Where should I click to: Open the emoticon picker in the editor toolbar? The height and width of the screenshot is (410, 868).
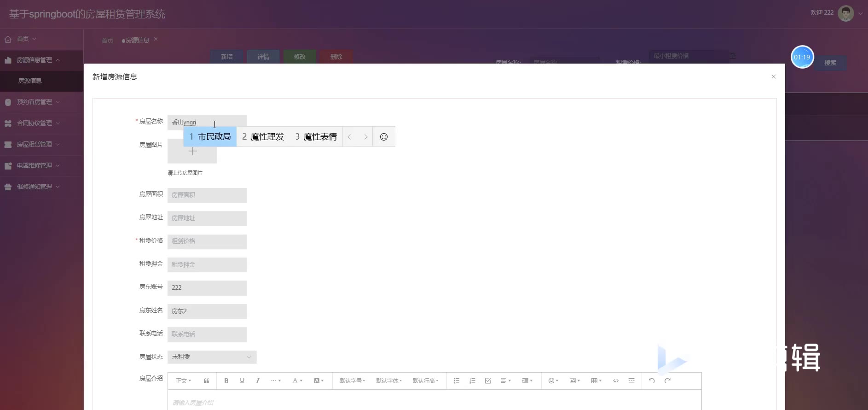(x=553, y=381)
